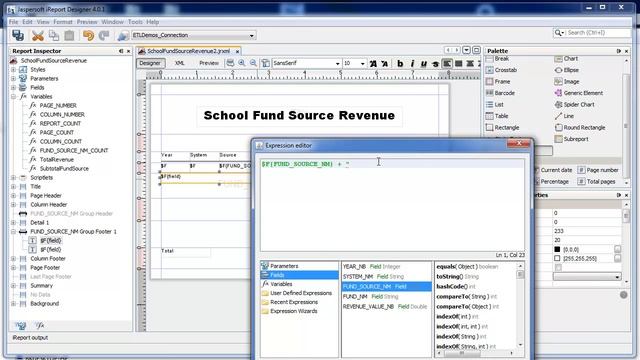The image size is (640, 360).
Task: Toggle bold text formatting
Action: point(400,64)
